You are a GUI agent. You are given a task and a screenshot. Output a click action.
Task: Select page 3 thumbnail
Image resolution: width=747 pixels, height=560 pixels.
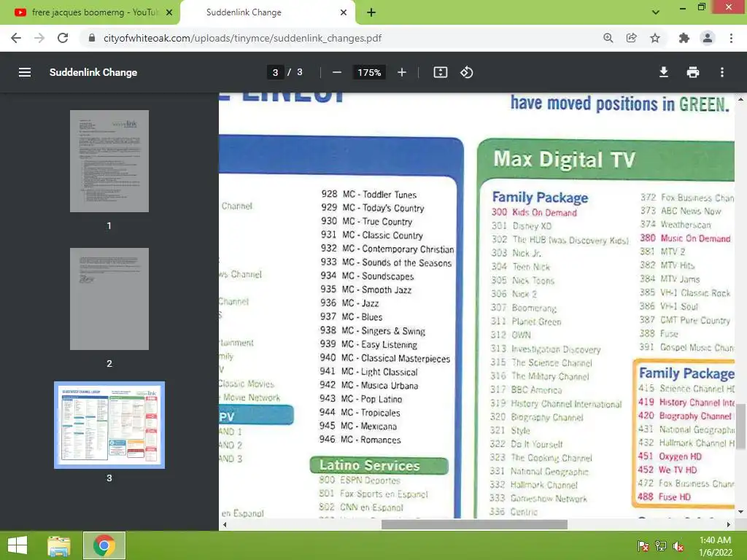pos(109,425)
